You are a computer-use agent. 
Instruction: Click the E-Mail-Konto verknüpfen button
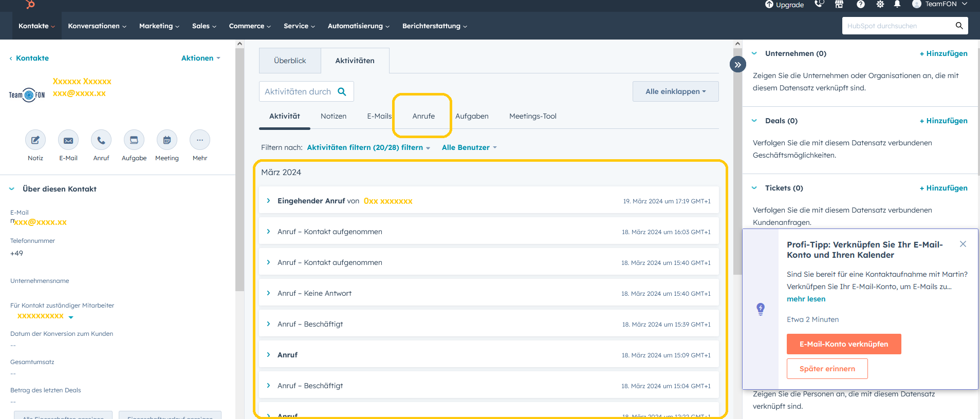[844, 344]
